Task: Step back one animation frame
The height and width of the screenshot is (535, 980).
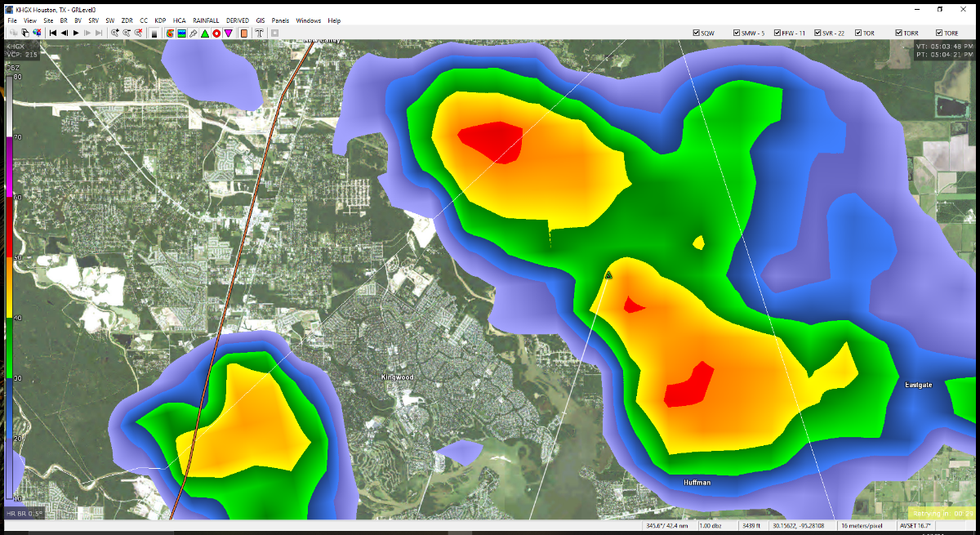Action: pos(64,33)
